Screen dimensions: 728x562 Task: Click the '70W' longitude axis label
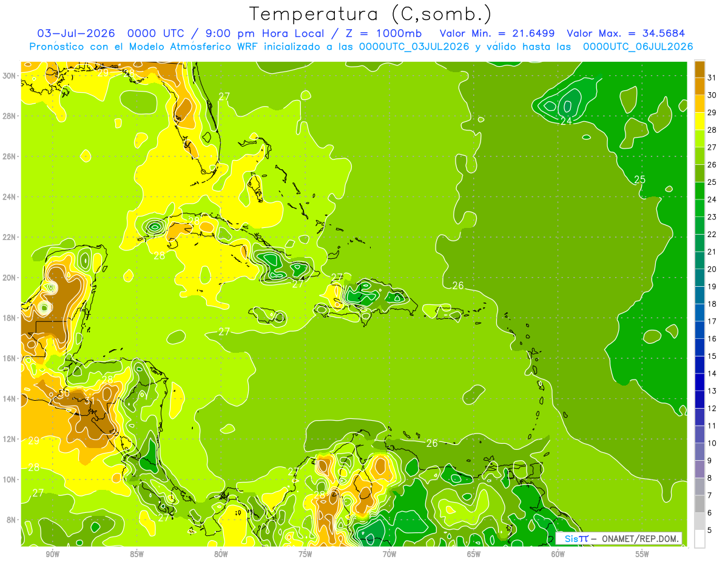389,555
